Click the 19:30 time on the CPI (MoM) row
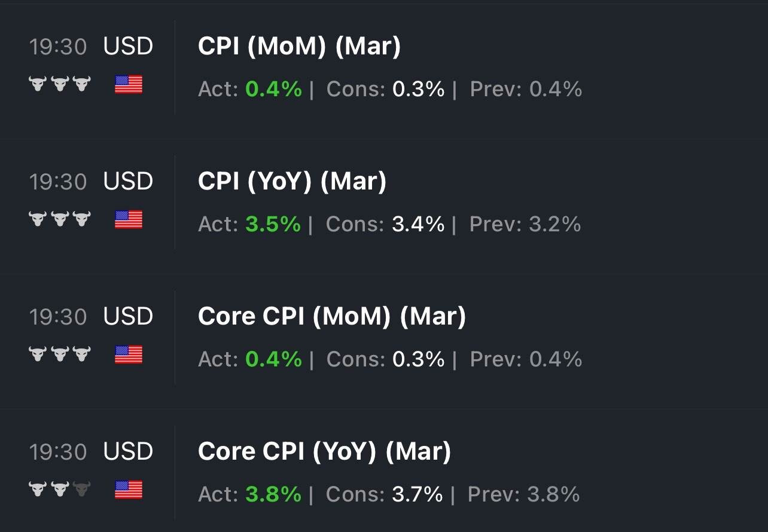768x532 pixels. pos(58,47)
